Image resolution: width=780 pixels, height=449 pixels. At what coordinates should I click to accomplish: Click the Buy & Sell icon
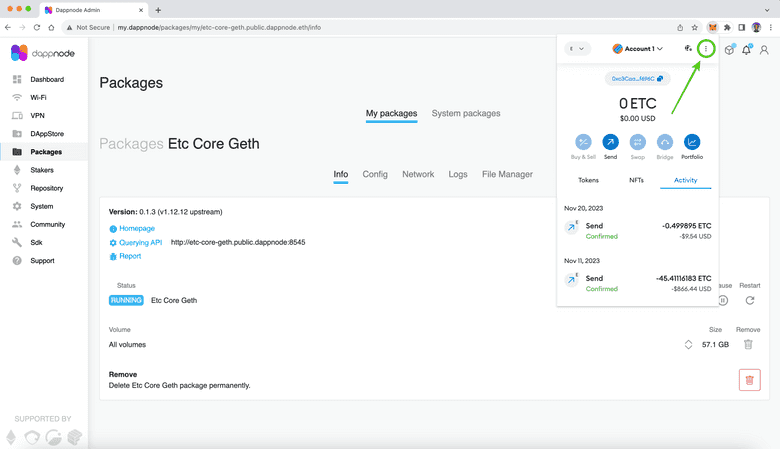(x=583, y=143)
